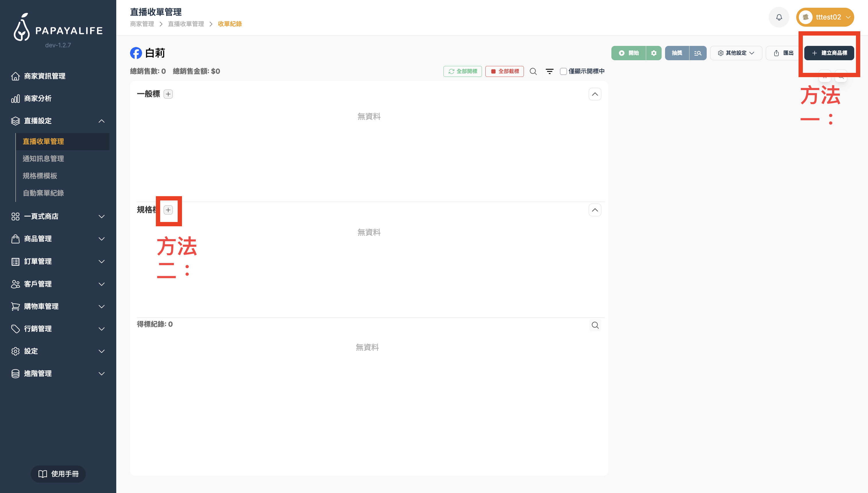868x493 pixels.
Task: Click the 建立商品標 button
Action: 829,53
